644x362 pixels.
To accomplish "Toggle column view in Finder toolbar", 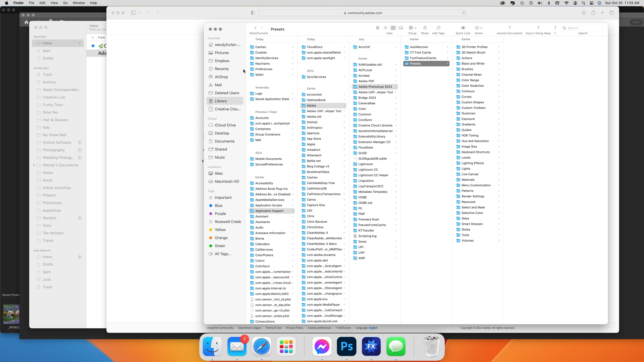I will [393, 28].
